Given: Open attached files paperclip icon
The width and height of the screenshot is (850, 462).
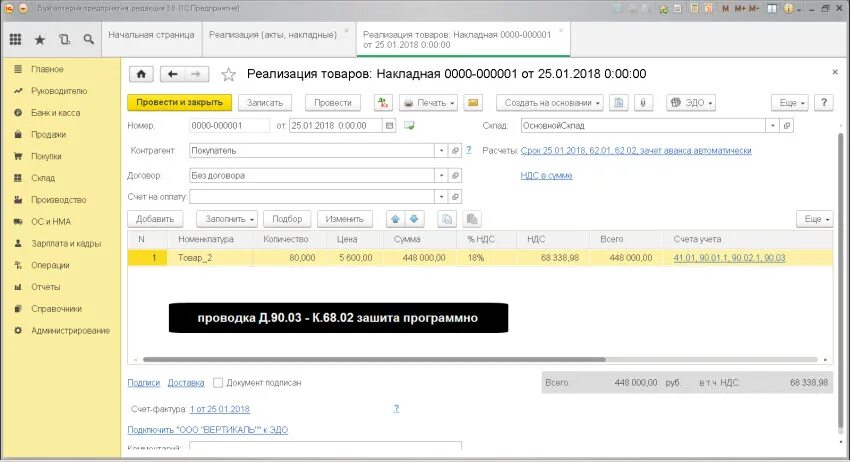Looking at the screenshot, I should (x=643, y=102).
